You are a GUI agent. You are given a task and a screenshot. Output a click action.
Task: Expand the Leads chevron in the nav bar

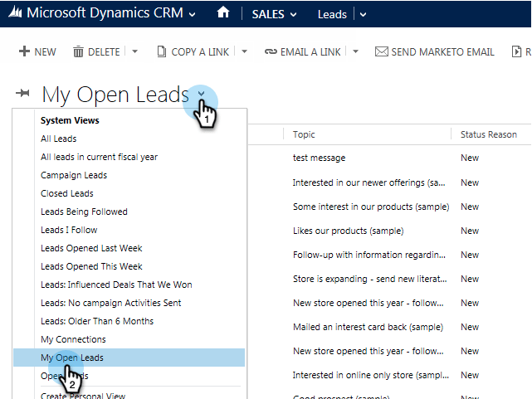(x=363, y=15)
